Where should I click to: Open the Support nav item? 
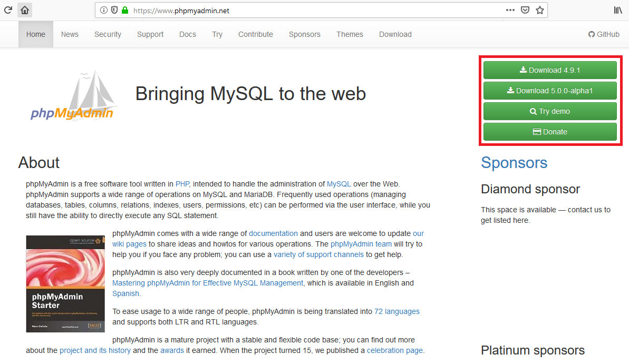tap(150, 34)
